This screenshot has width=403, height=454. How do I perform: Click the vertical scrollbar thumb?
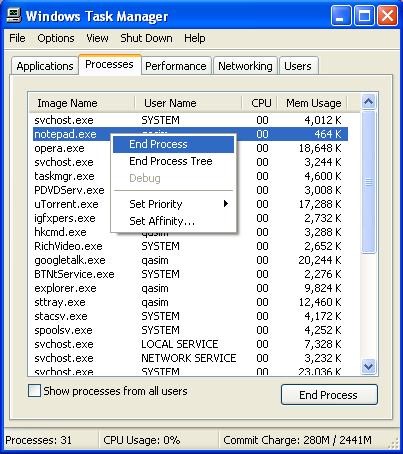coord(368,182)
